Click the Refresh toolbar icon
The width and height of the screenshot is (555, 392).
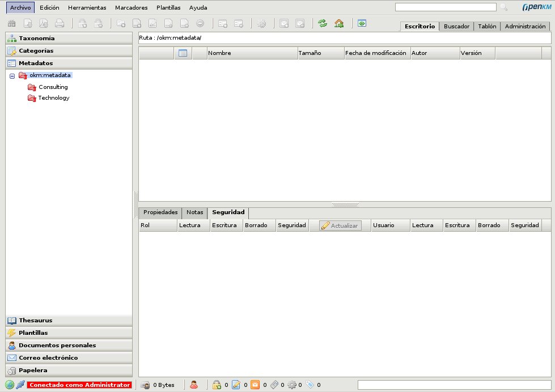coord(323,24)
